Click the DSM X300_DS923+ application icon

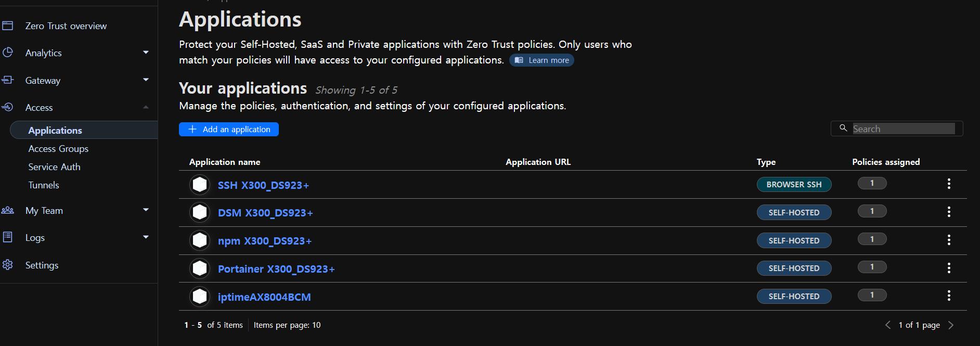[200, 212]
